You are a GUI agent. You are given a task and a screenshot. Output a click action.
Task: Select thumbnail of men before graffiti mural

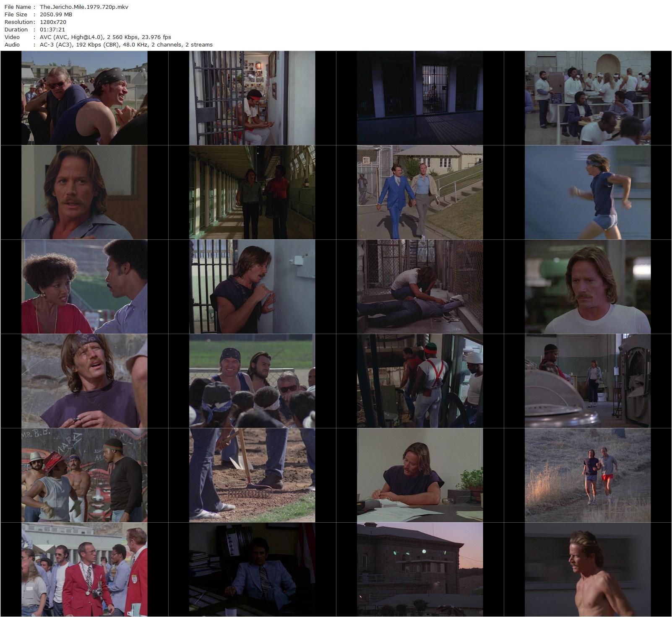[x=84, y=475]
